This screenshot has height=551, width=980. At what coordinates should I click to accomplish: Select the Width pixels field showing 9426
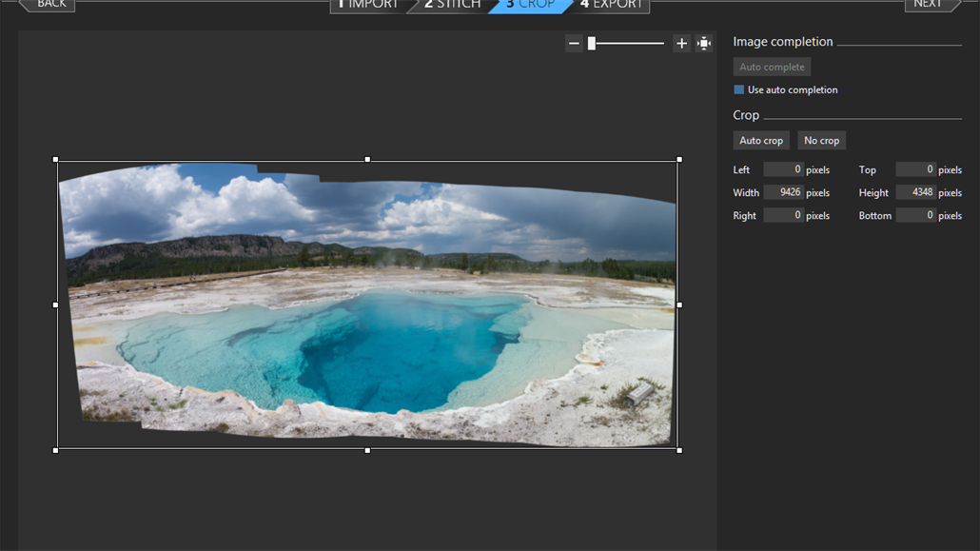[x=783, y=192]
